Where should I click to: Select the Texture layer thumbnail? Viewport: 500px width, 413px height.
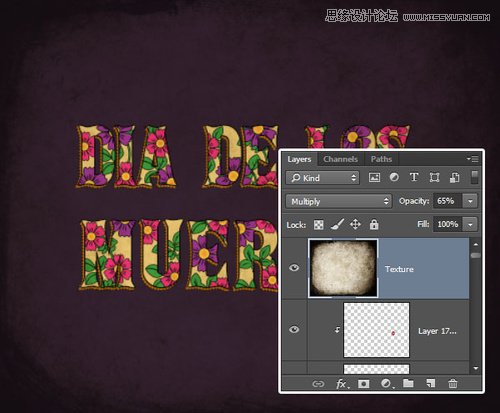point(343,268)
